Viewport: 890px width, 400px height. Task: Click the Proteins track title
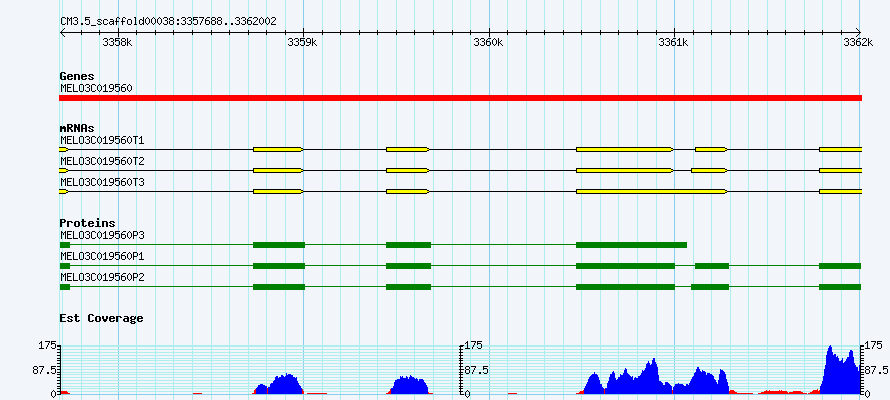[87, 224]
